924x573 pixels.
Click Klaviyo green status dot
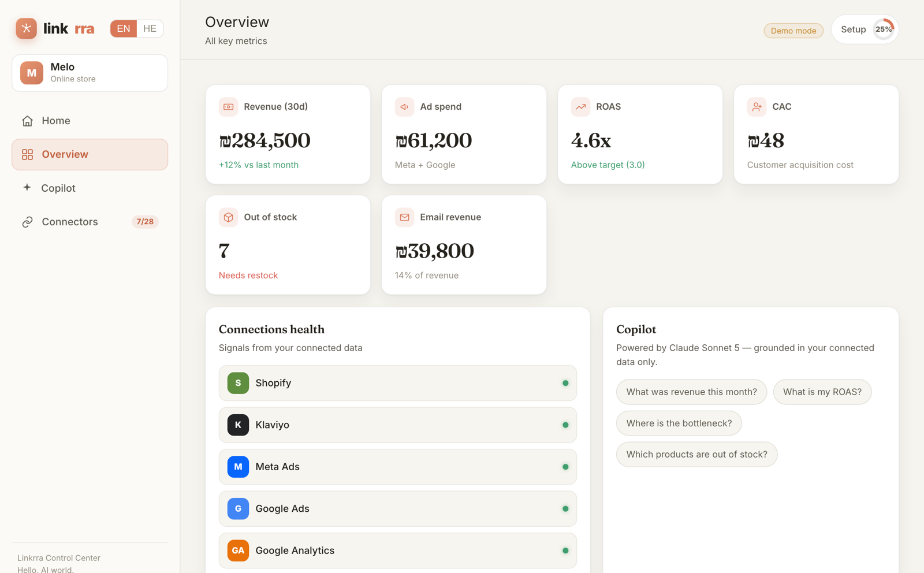565,425
